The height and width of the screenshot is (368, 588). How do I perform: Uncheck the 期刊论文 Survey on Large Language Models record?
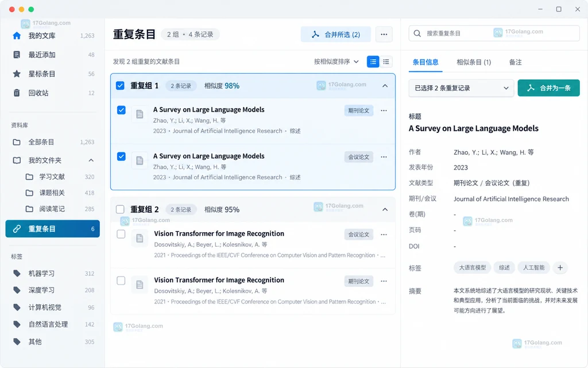121,110
